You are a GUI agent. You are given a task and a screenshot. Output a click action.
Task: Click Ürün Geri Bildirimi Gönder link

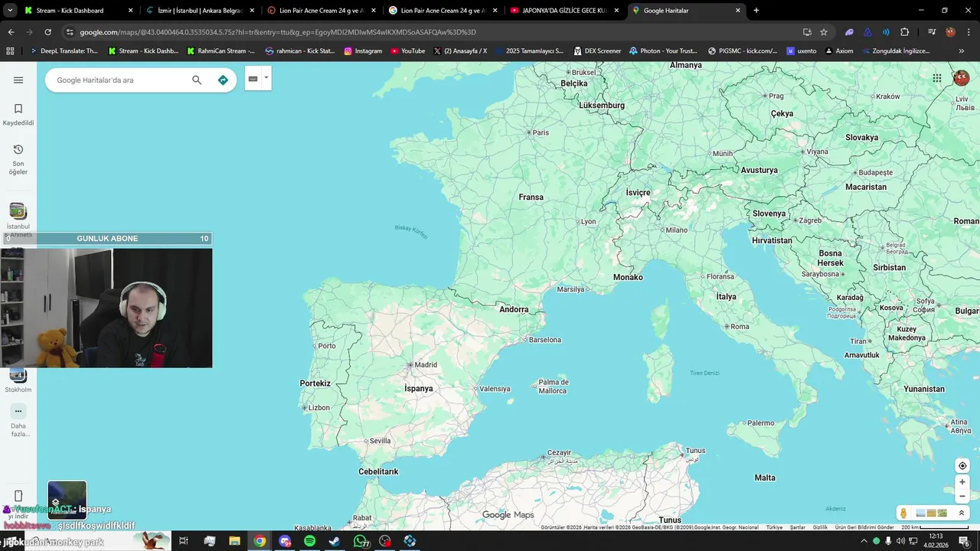coord(864,527)
